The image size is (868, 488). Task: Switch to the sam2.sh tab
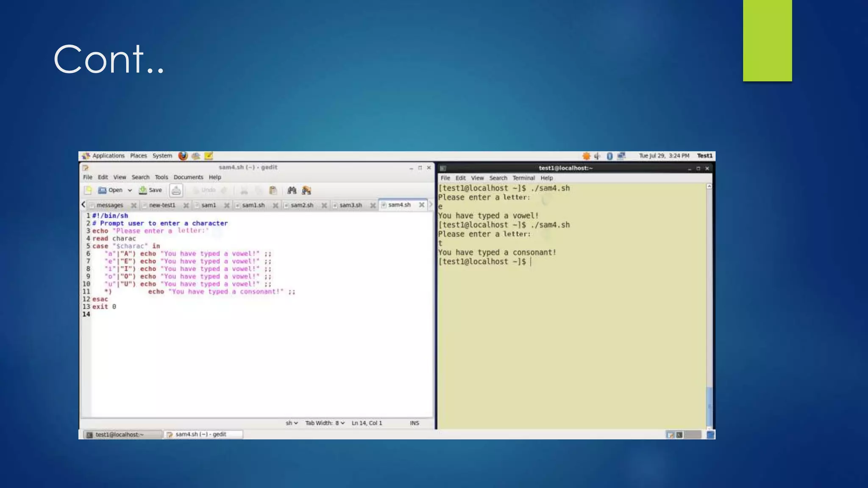click(302, 205)
